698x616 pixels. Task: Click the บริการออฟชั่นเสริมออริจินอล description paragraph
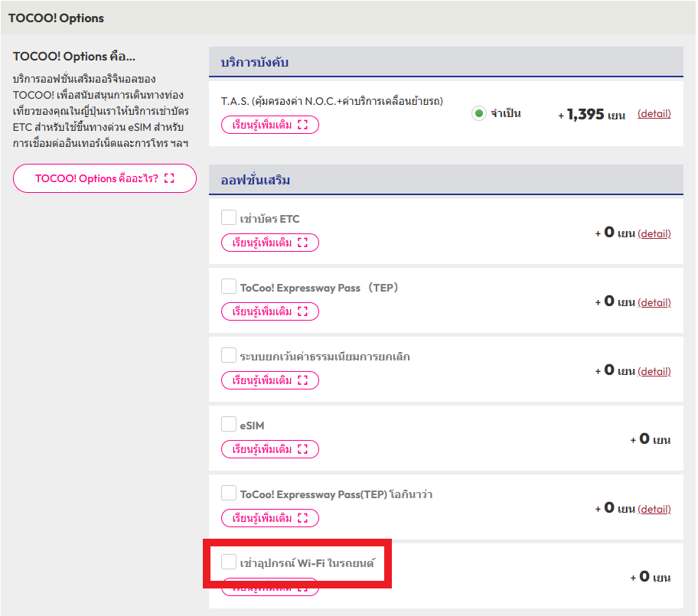[101, 111]
